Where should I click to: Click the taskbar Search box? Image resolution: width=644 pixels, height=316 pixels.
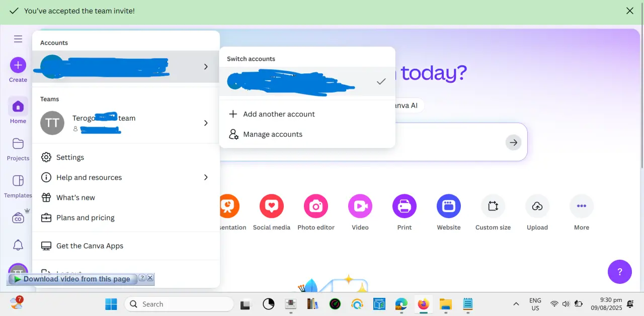click(179, 304)
